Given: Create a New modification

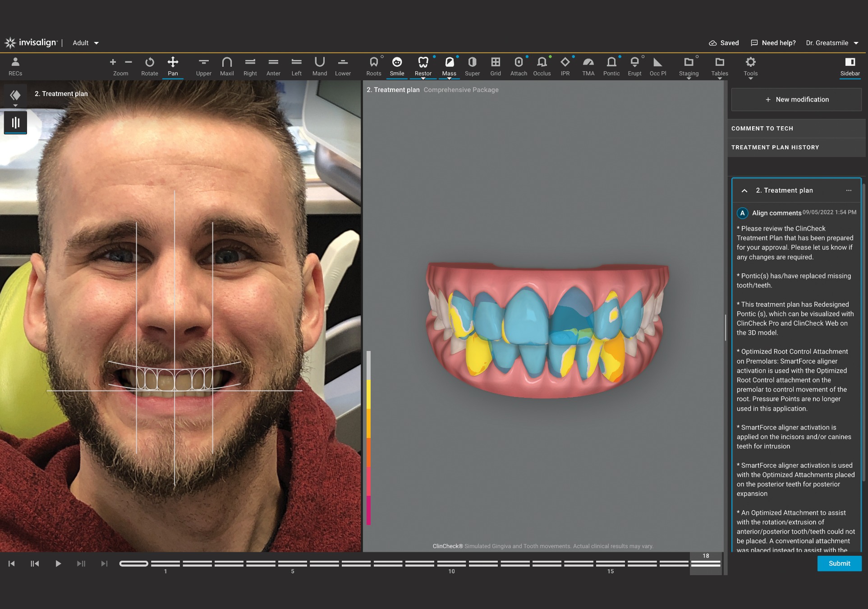Looking at the screenshot, I should [x=796, y=99].
